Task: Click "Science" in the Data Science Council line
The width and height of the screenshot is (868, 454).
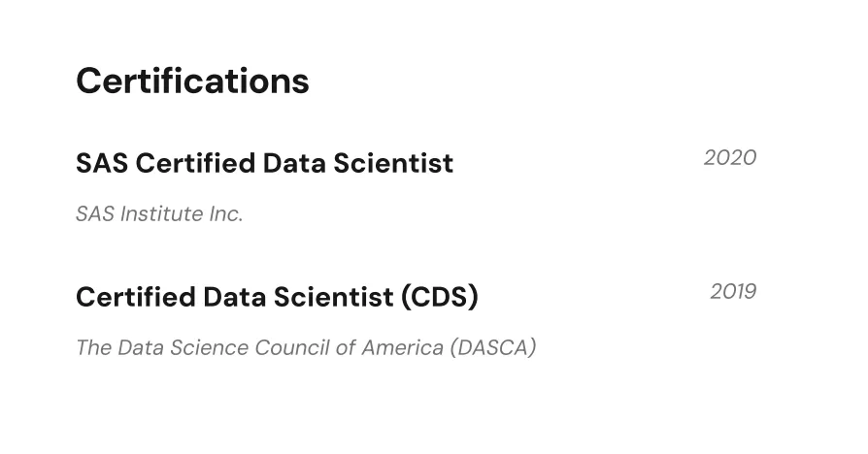Action: [210, 347]
